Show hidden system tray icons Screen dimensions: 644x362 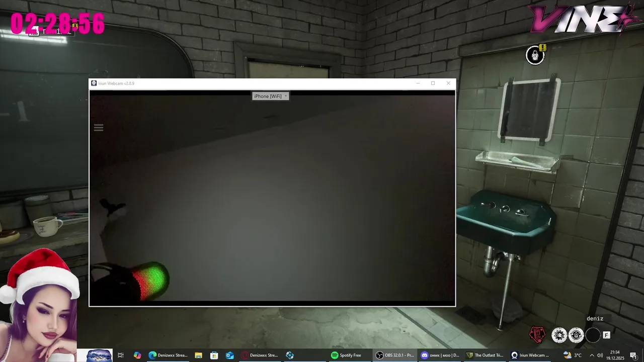pos(592,355)
